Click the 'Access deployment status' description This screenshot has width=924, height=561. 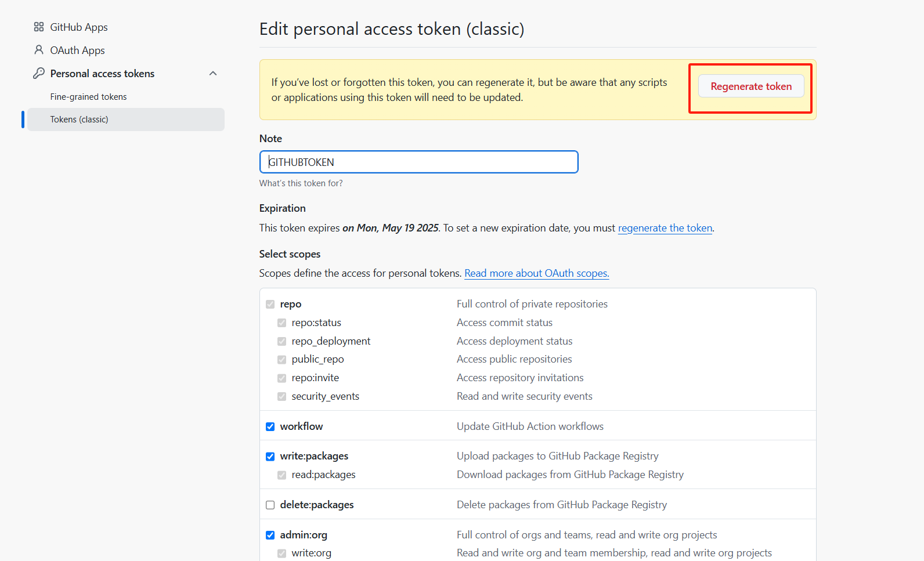click(514, 341)
